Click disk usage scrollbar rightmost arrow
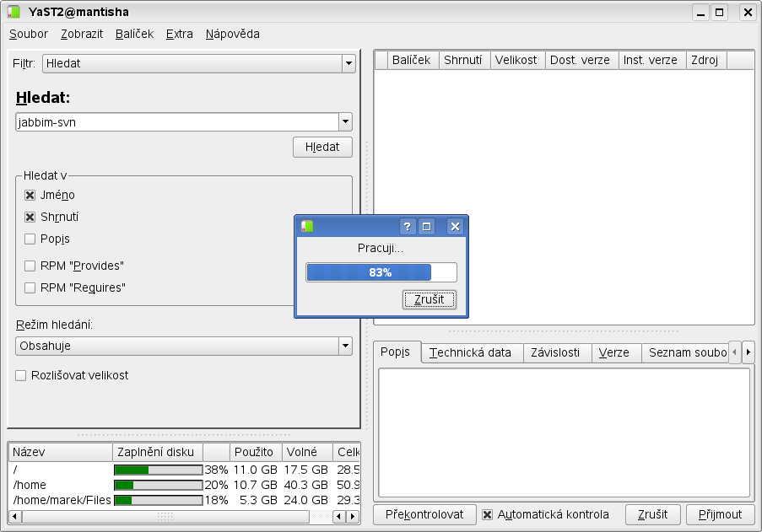 point(354,517)
